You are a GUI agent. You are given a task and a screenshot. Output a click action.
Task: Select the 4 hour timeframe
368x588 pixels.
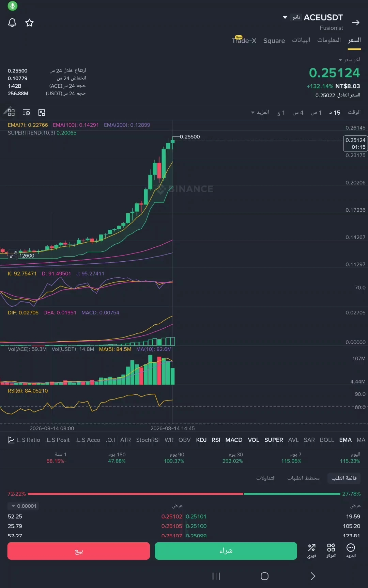[x=298, y=113]
